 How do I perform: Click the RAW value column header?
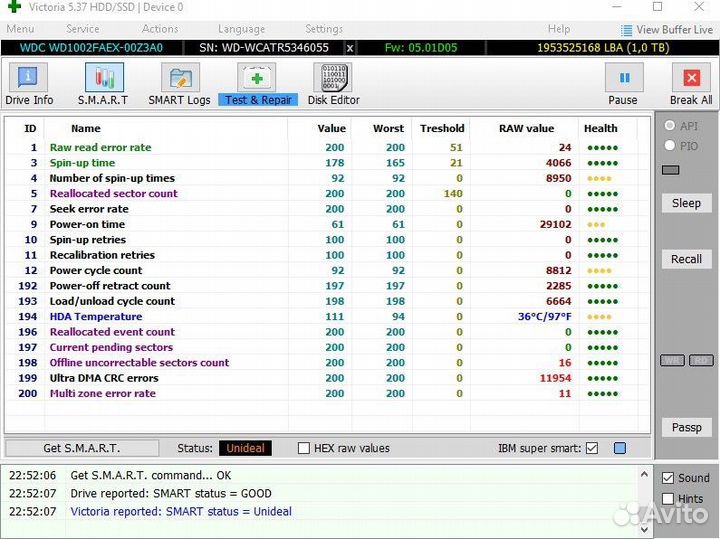[527, 129]
